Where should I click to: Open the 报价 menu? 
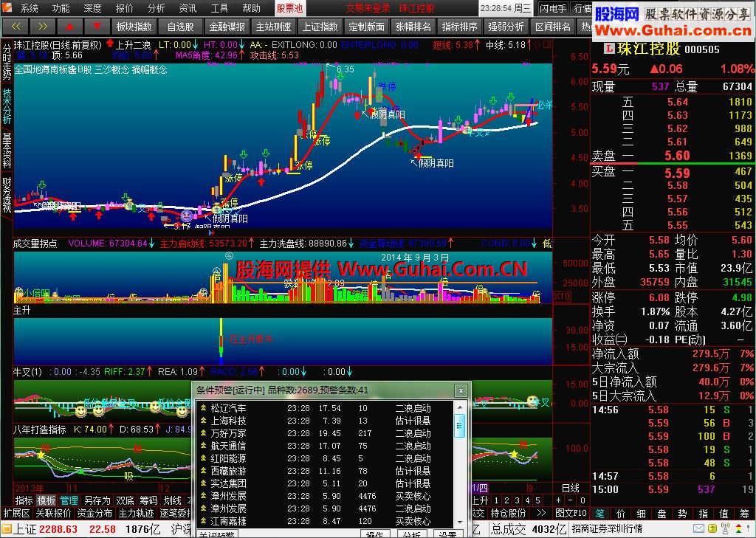click(x=124, y=8)
